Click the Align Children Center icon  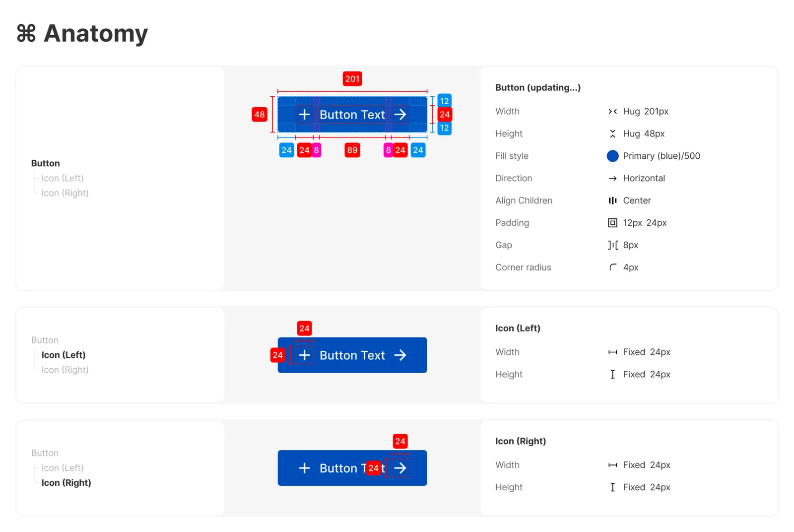(612, 200)
